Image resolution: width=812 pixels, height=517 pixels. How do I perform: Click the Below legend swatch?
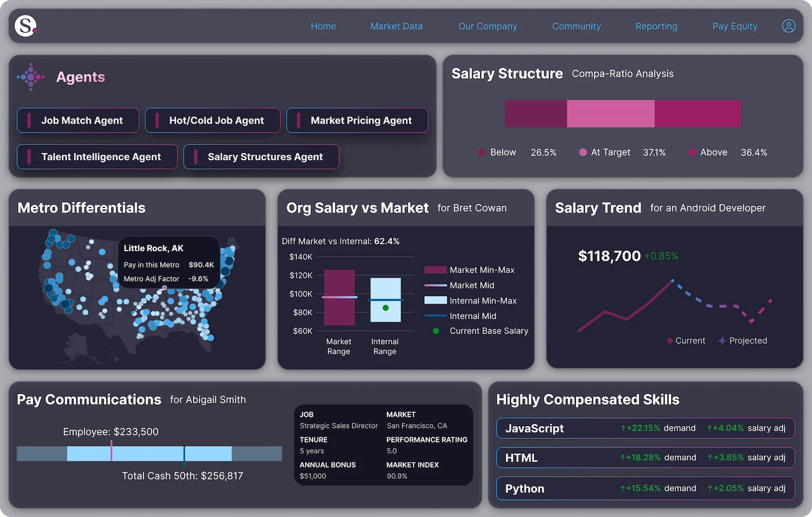(x=482, y=152)
